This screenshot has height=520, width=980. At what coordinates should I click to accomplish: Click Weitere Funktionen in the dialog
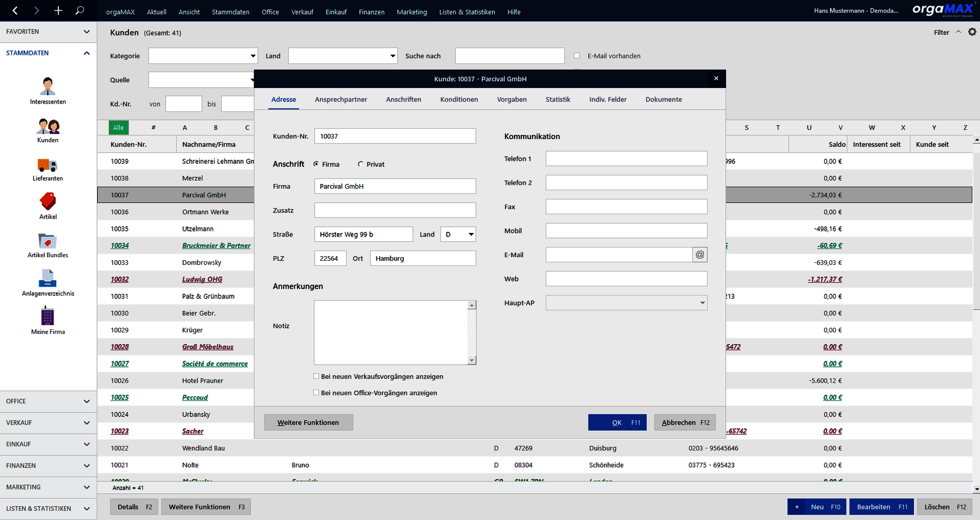[308, 423]
